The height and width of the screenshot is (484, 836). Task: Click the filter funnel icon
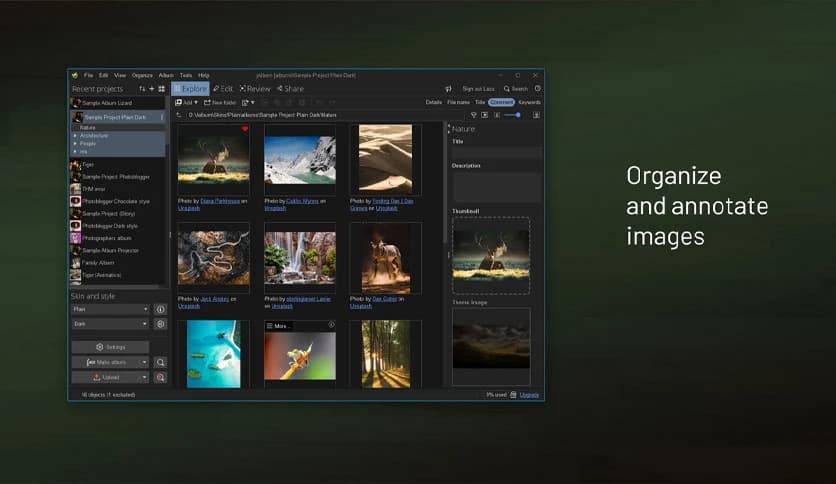[x=474, y=115]
